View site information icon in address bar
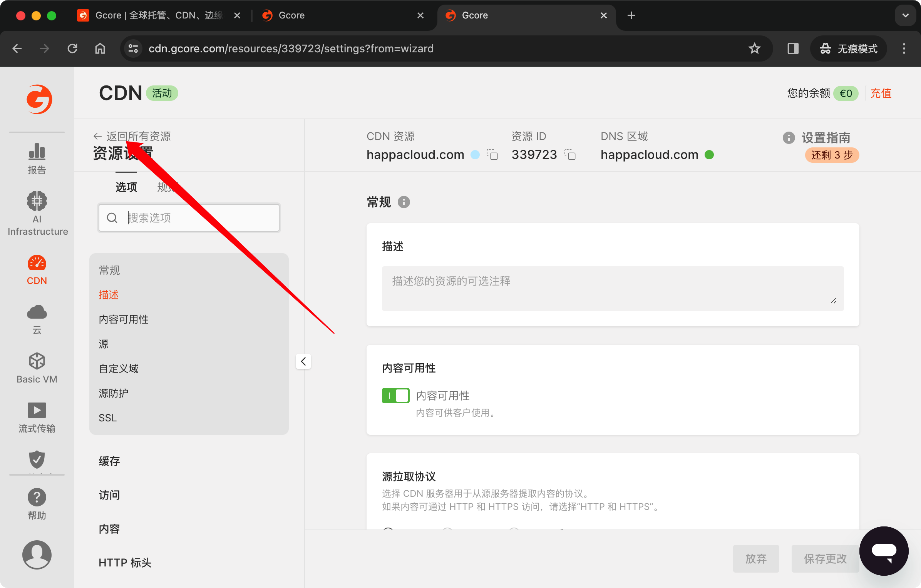Viewport: 921px width, 588px height. pos(133,48)
